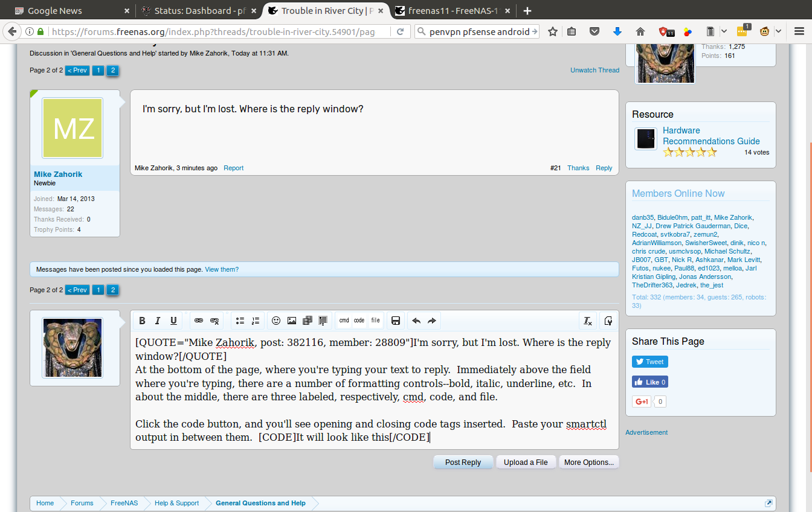Viewport: 812px width, 512px height.
Task: Click the Help & Support breadcrumb
Action: coord(176,503)
